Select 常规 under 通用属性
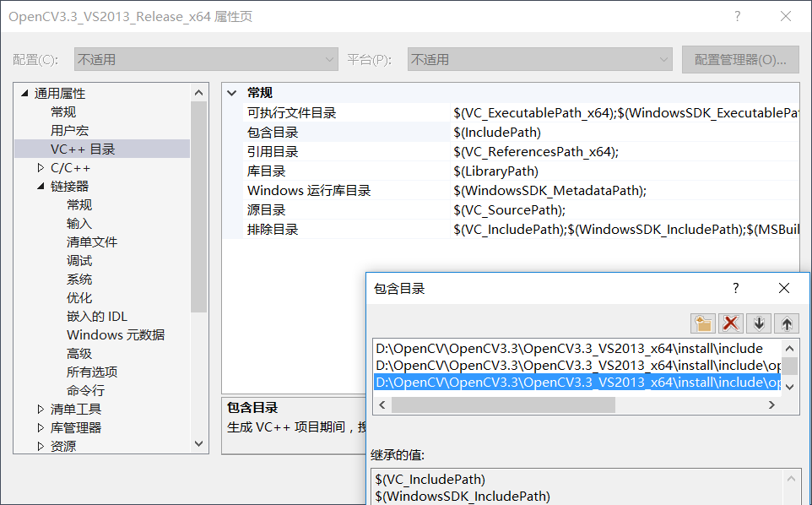This screenshot has width=812, height=505. point(63,111)
